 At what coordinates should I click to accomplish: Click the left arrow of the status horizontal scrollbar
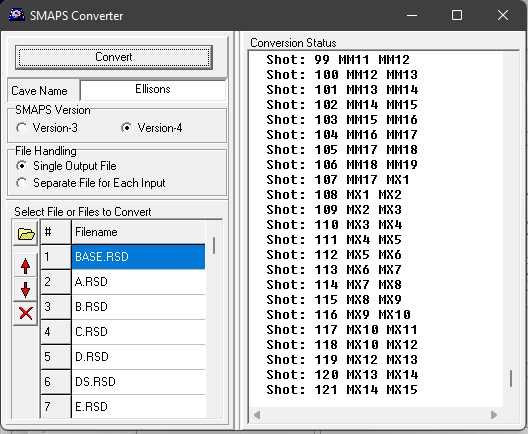click(x=257, y=415)
